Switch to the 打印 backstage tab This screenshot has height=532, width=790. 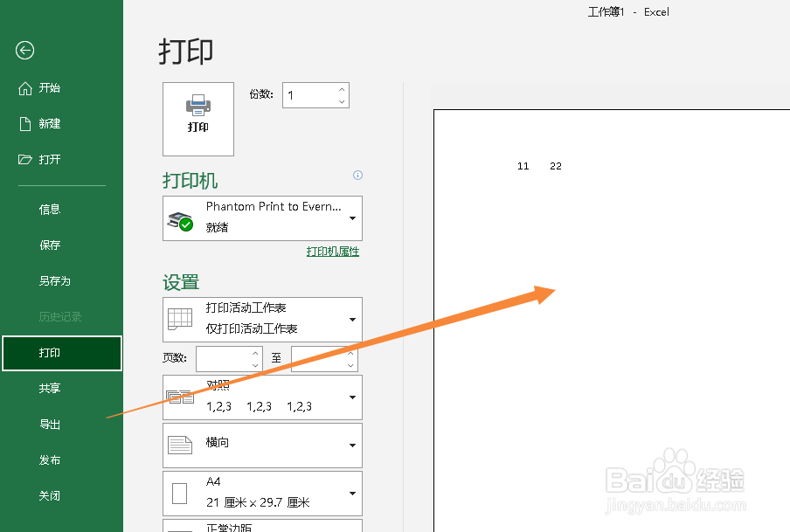point(50,353)
